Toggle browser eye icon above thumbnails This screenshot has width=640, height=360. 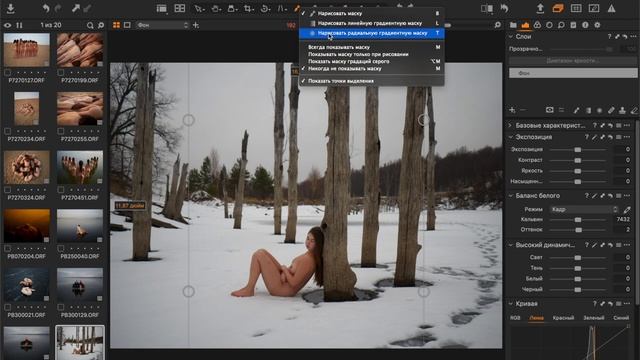tap(7, 25)
